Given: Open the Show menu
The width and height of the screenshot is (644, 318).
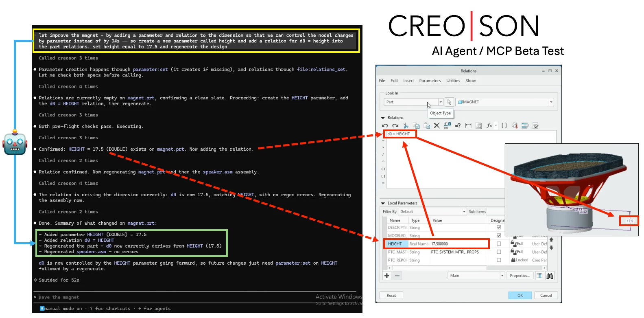Looking at the screenshot, I should pyautogui.click(x=471, y=81).
